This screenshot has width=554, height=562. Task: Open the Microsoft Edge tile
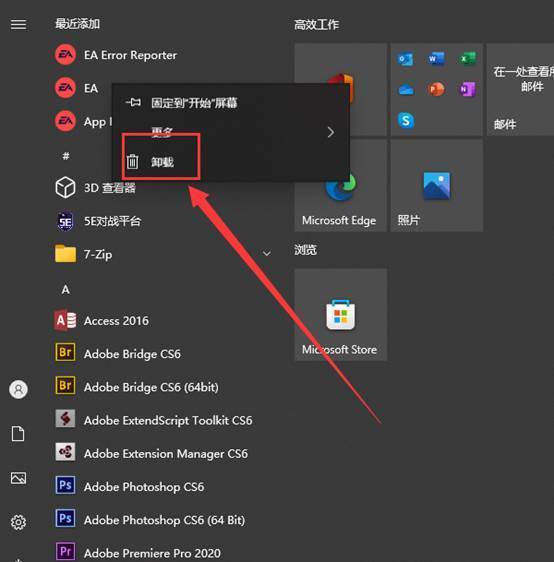pos(340,186)
